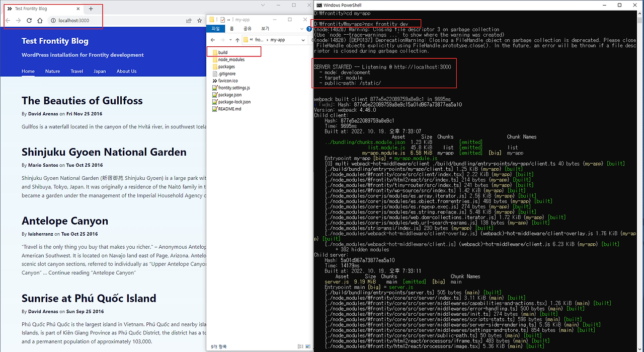Click Explorer's forward navigation arrow
The width and height of the screenshot is (644, 352).
[224, 39]
